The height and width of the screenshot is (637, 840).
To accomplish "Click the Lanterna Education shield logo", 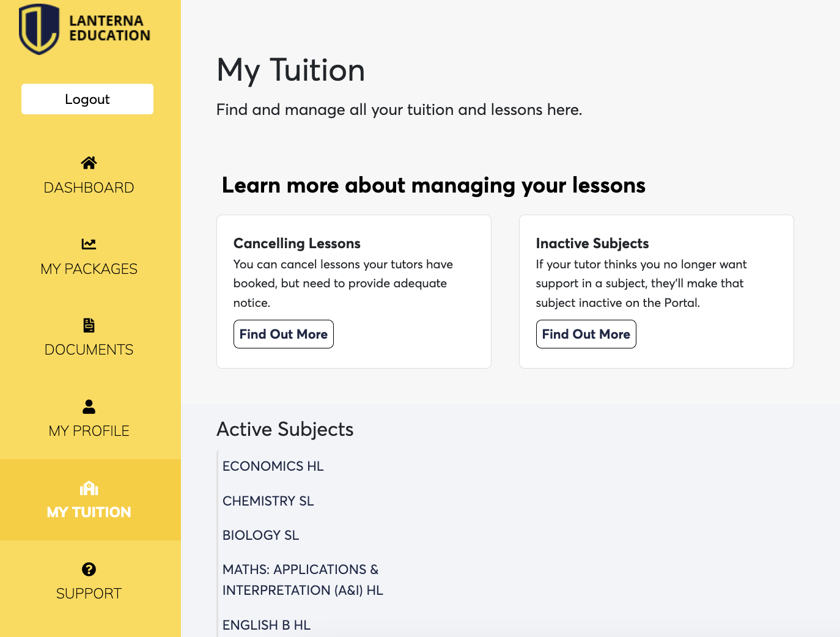I will tap(39, 29).
